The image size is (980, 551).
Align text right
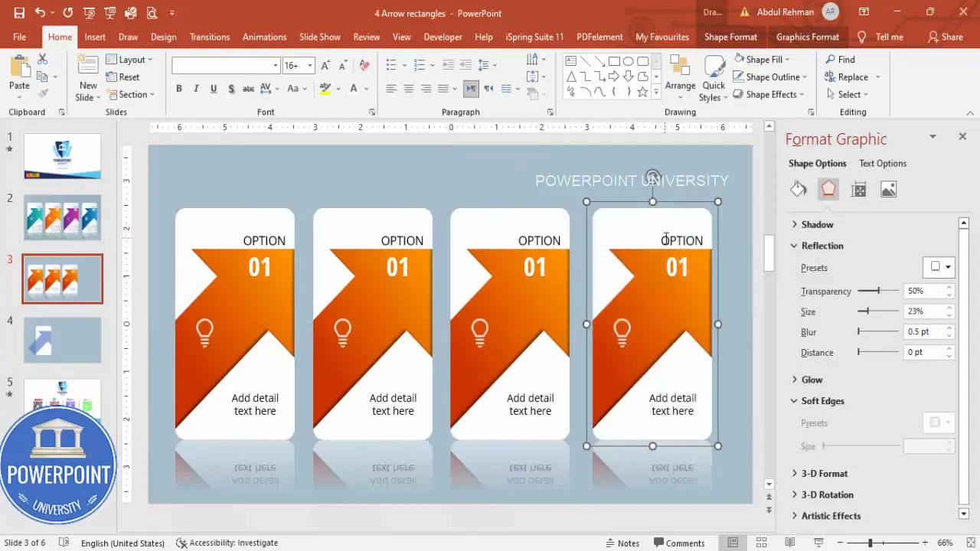coord(426,89)
